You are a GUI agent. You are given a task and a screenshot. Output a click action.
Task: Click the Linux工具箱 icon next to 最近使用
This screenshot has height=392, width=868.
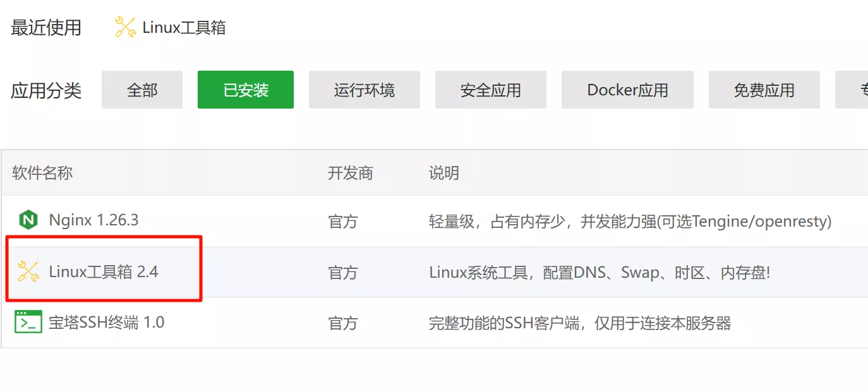pos(124,27)
